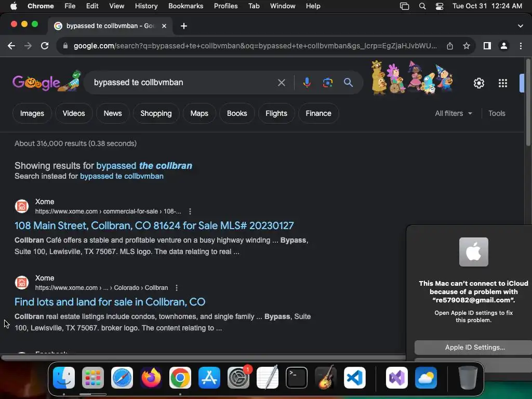Submit search with magnifier icon
Image resolution: width=532 pixels, height=399 pixels.
point(348,83)
